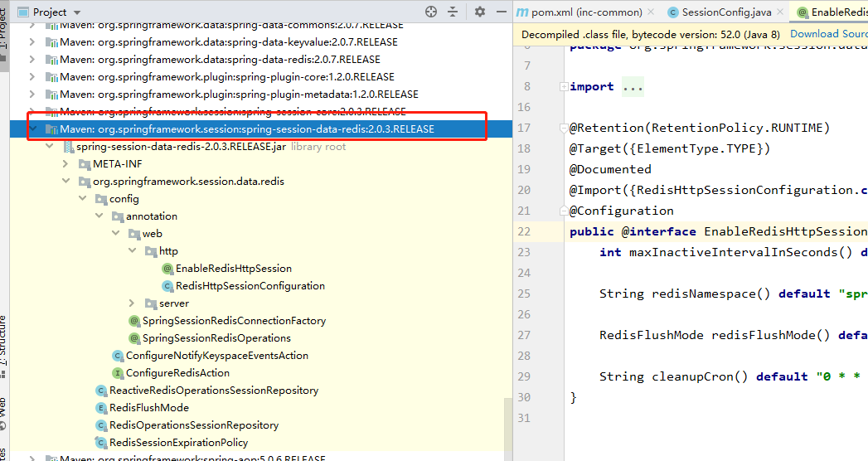The width and height of the screenshot is (868, 461).
Task: Select SpringSessionRedisConnectionFactory in tree
Action: pyautogui.click(x=234, y=321)
